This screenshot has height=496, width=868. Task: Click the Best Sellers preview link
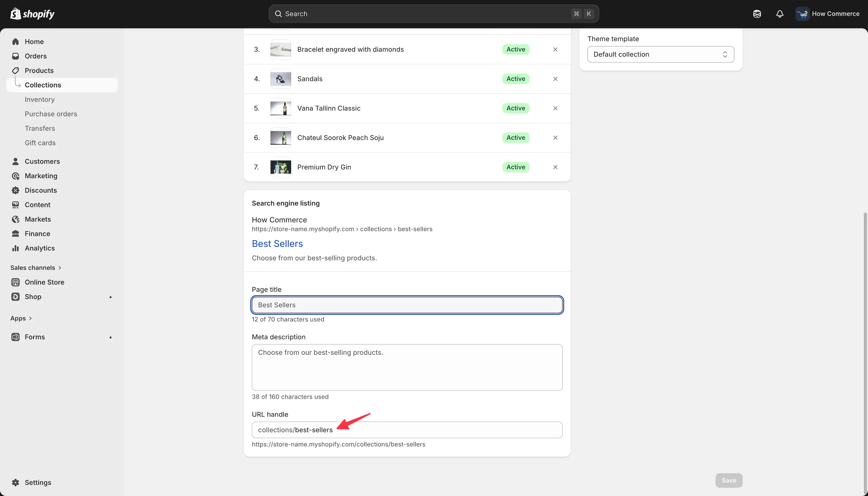click(277, 244)
